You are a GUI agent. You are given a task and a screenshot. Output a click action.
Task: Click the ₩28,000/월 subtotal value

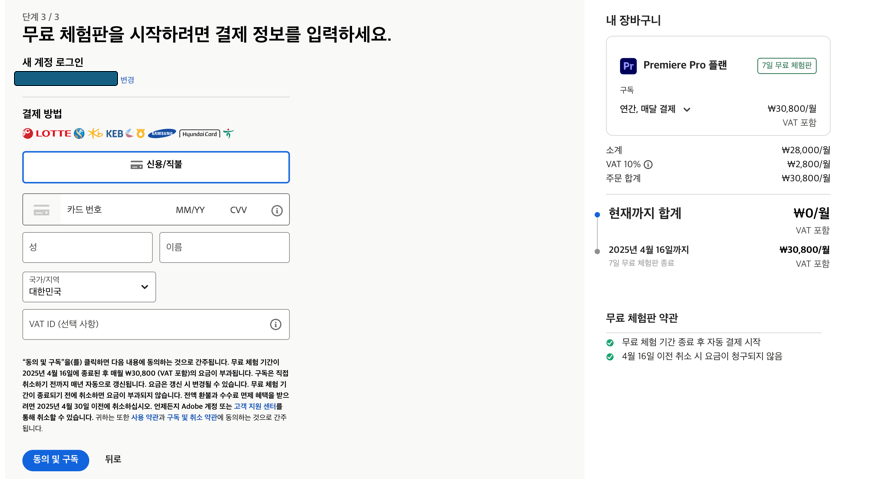[x=806, y=150]
